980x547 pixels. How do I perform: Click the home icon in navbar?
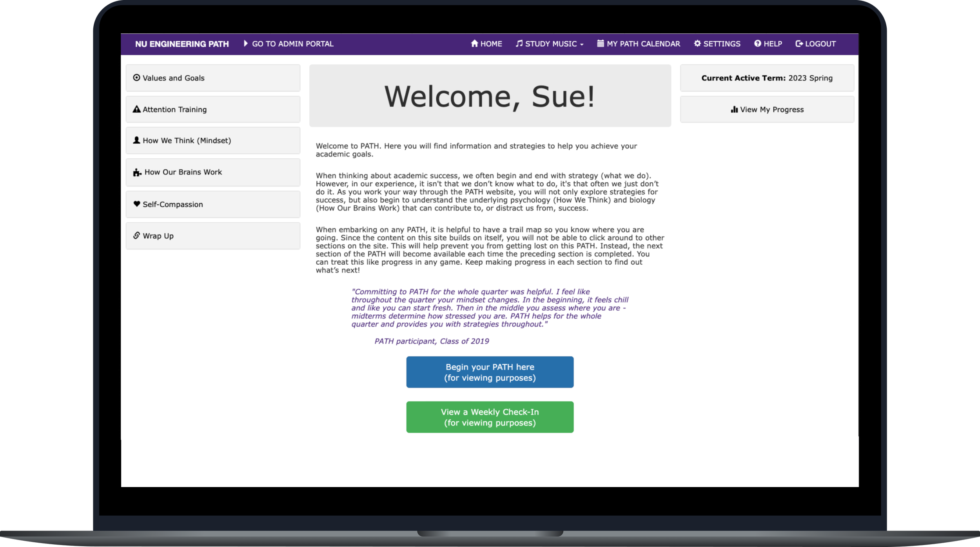tap(474, 44)
